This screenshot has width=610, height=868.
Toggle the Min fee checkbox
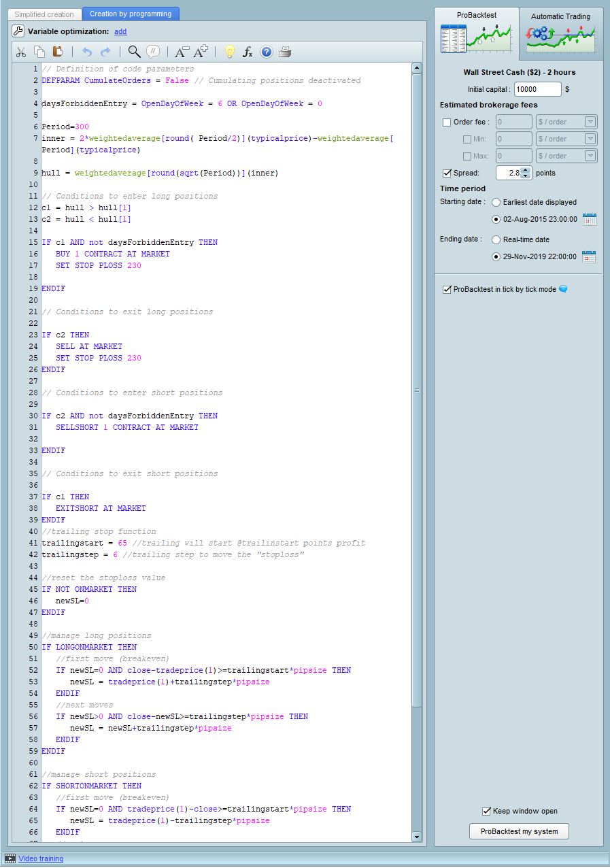click(x=467, y=139)
